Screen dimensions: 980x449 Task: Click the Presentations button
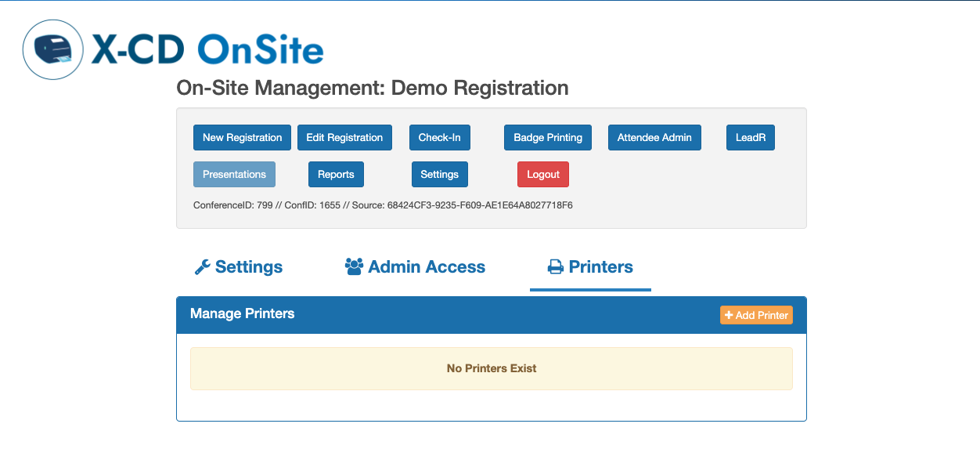coord(234,175)
